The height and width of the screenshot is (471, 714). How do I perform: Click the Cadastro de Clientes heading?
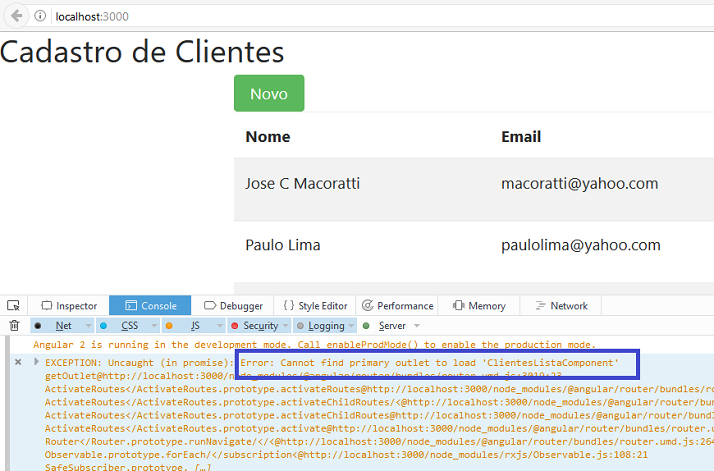pyautogui.click(x=142, y=52)
